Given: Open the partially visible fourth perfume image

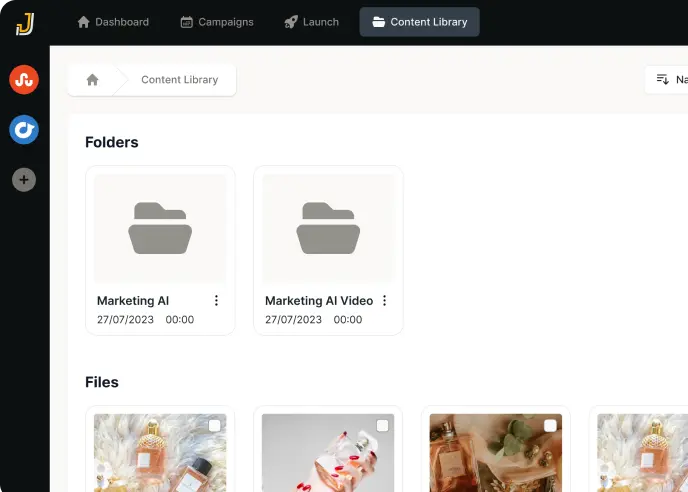Looking at the screenshot, I should (x=643, y=453).
